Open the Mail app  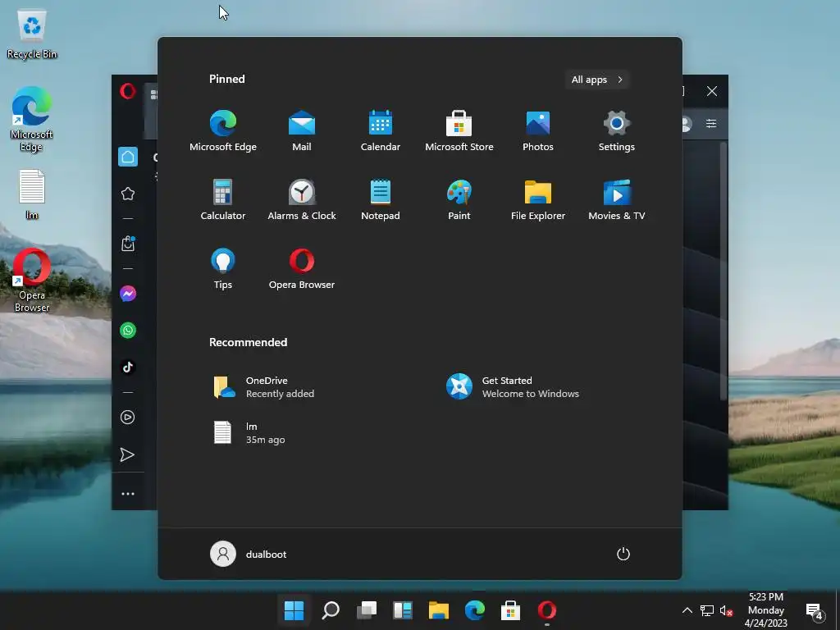(302, 130)
